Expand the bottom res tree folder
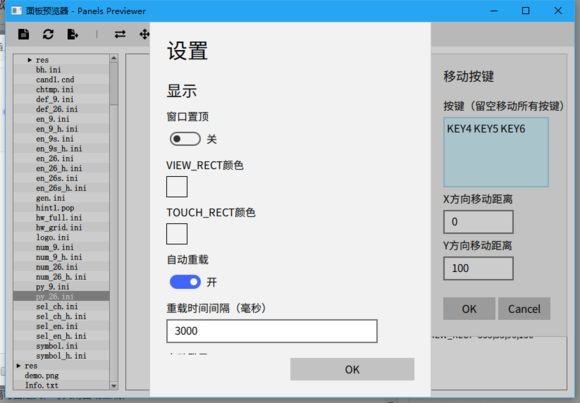 [x=18, y=366]
